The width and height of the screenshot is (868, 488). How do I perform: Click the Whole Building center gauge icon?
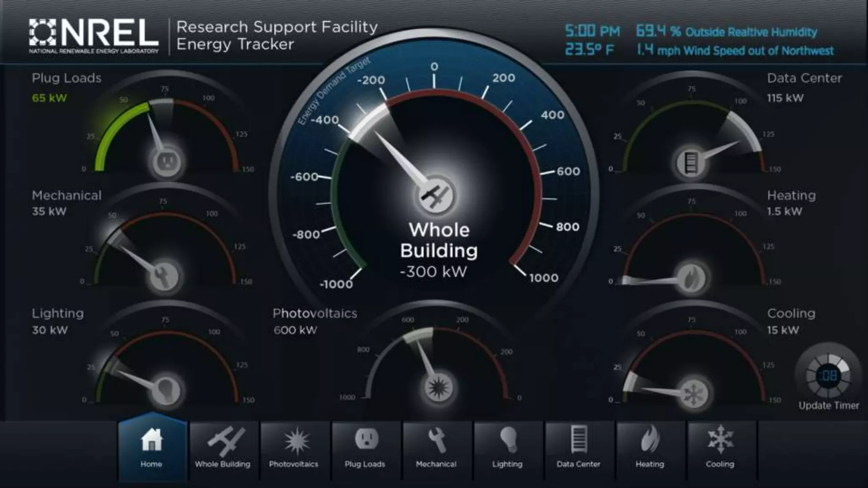[x=436, y=196]
